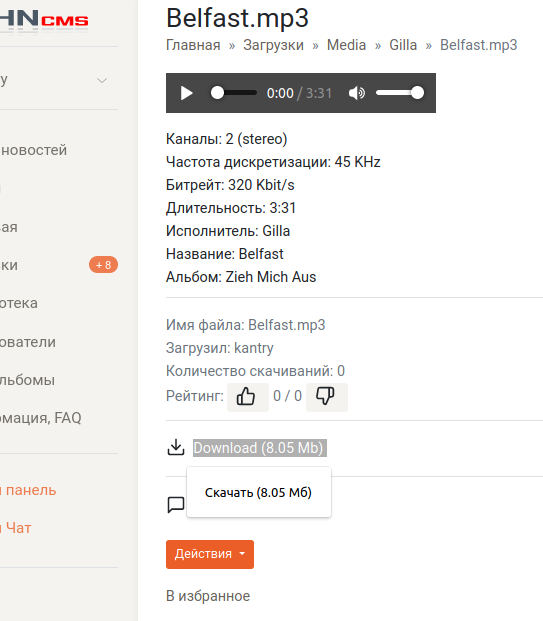Click the comments speech bubble icon
The width and height of the screenshot is (543, 621).
coord(176,505)
